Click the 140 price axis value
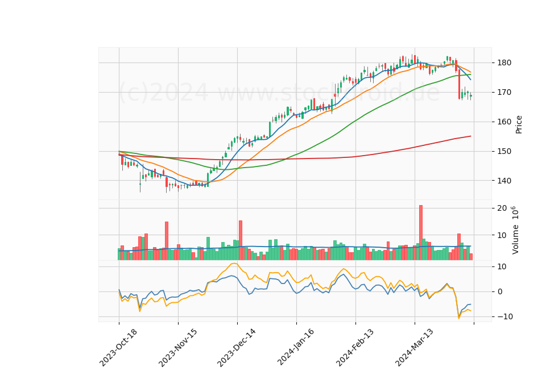Viewport: 546px width, 392px height. pos(504,181)
